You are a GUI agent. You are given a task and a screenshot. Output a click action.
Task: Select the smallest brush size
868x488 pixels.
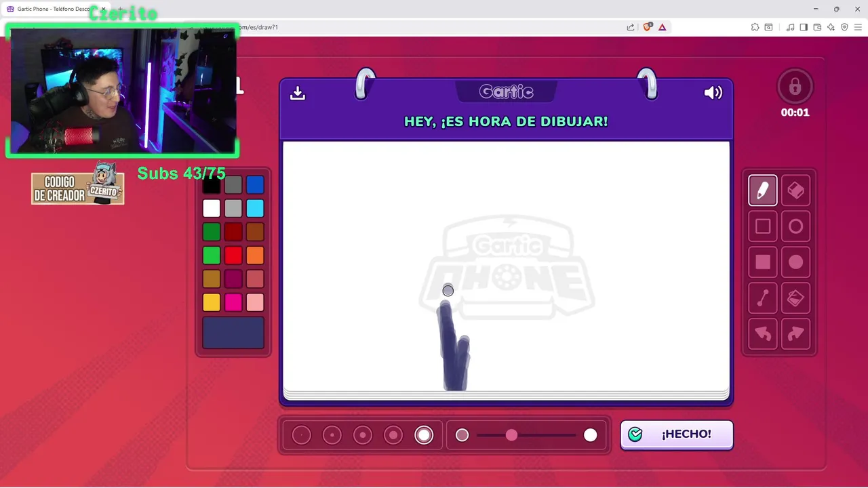302,435
